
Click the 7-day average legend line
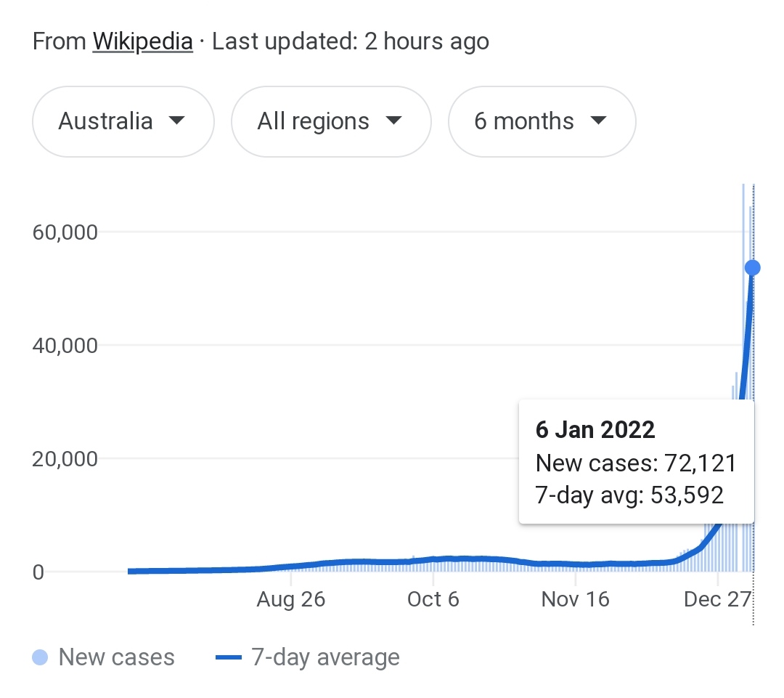coord(229,657)
